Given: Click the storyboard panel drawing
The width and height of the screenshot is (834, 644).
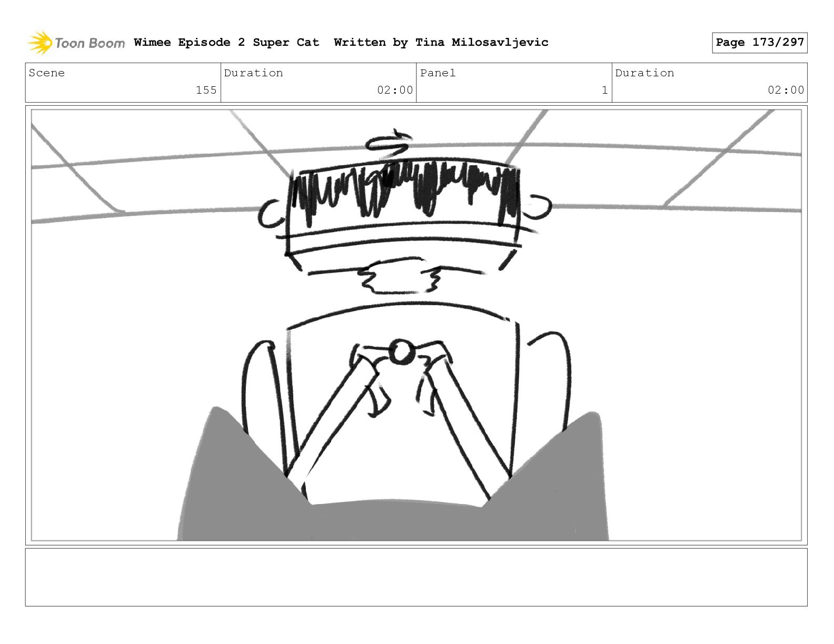Looking at the screenshot, I should [x=416, y=325].
